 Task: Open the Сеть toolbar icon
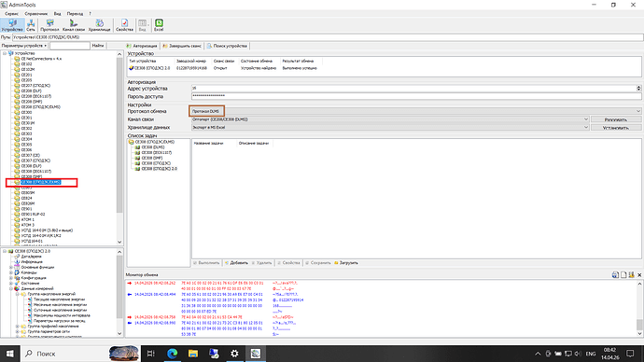point(31,25)
